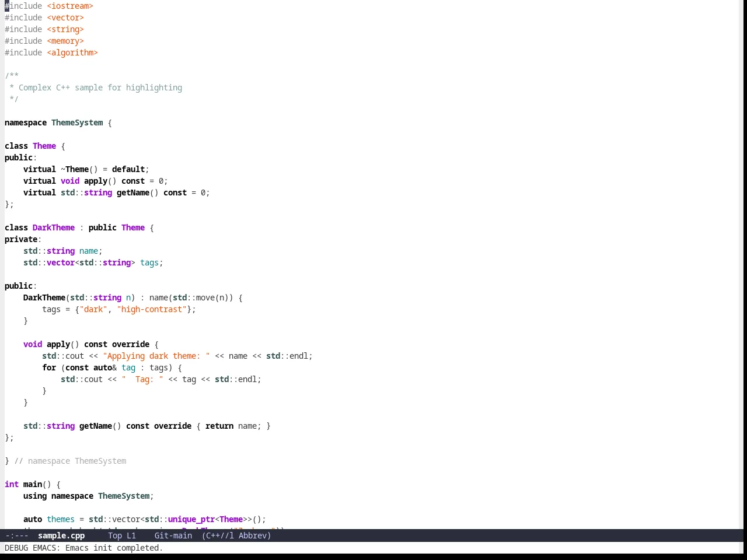Click '~Theme() = default' destructor

click(103, 169)
